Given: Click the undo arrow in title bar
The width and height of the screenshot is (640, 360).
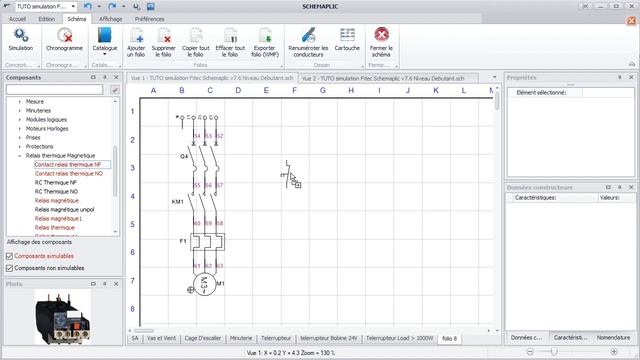Looking at the screenshot, I should tap(87, 6).
